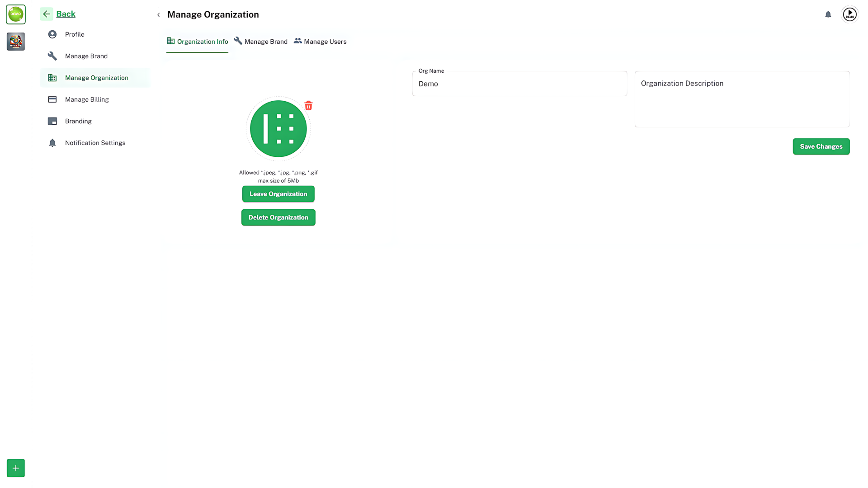The width and height of the screenshot is (868, 488).
Task: Click the back arrow navigation icon
Action: 47,14
